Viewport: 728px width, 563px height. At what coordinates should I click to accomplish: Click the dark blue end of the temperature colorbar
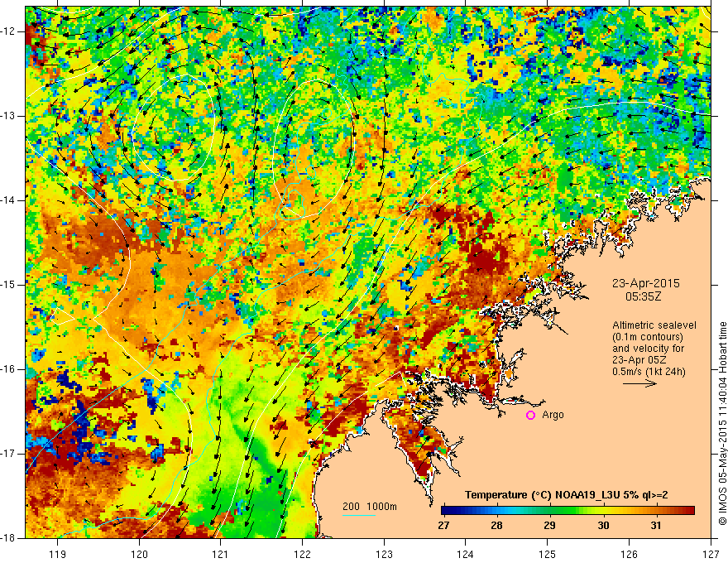point(446,510)
